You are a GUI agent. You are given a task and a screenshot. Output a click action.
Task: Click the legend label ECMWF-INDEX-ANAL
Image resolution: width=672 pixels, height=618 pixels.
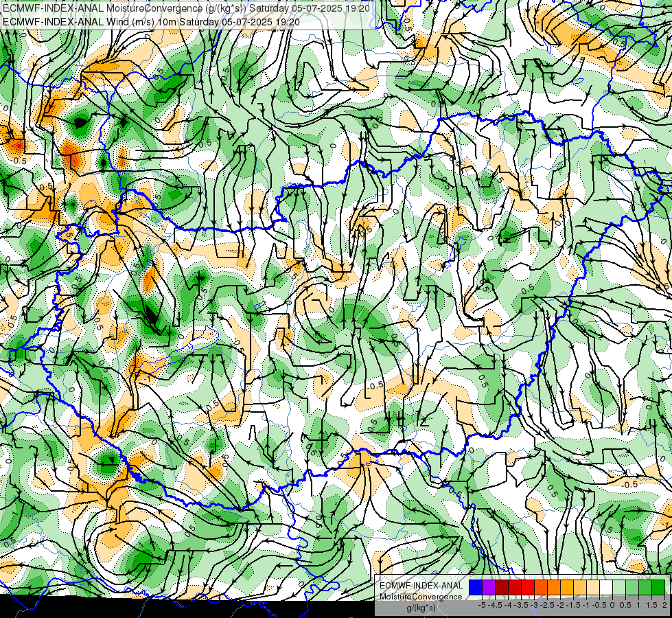421,586
